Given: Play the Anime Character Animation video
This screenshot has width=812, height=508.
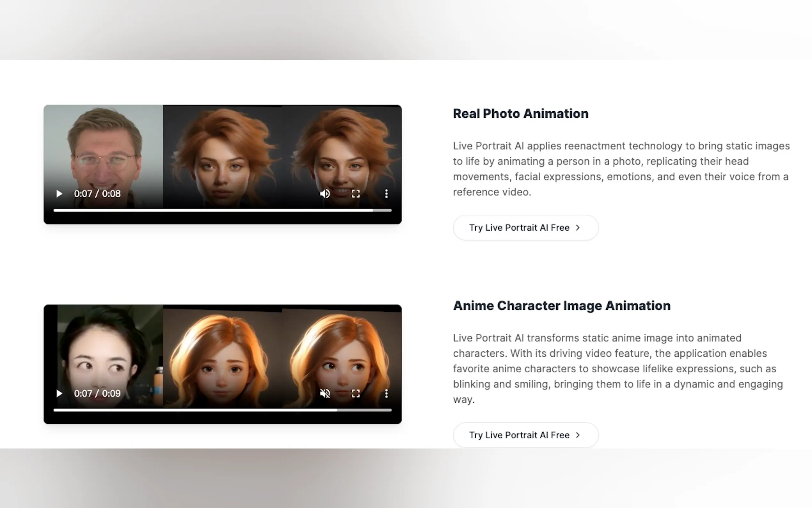Looking at the screenshot, I should pyautogui.click(x=59, y=393).
